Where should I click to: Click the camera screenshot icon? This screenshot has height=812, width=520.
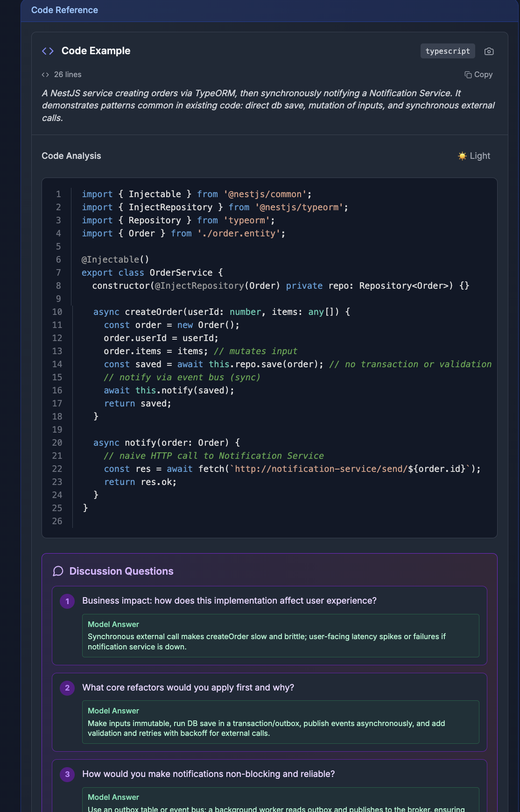point(489,51)
